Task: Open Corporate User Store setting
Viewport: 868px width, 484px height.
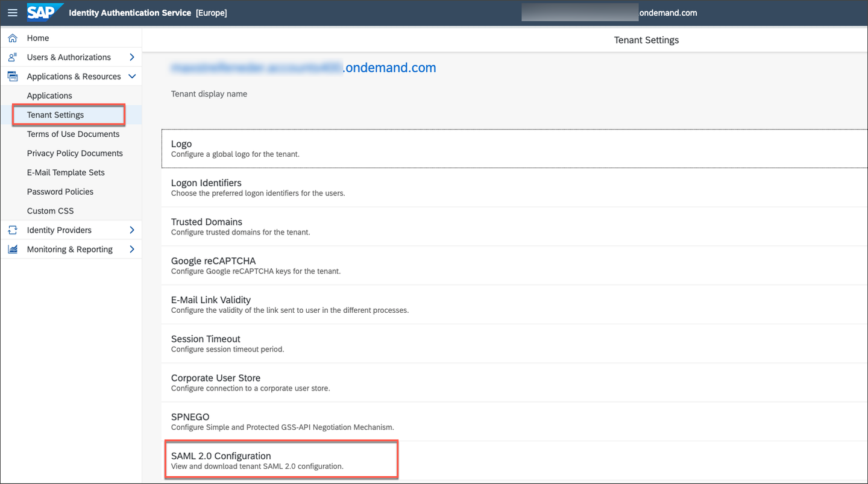Action: 515,383
